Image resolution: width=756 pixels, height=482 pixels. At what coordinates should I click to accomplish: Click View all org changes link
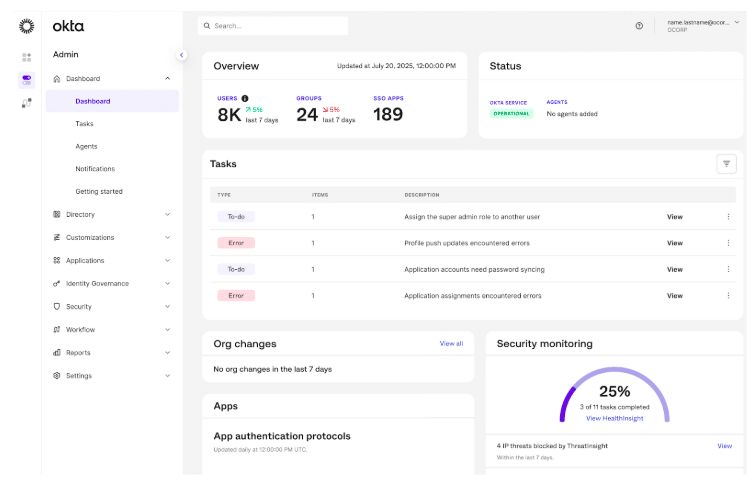pos(451,343)
